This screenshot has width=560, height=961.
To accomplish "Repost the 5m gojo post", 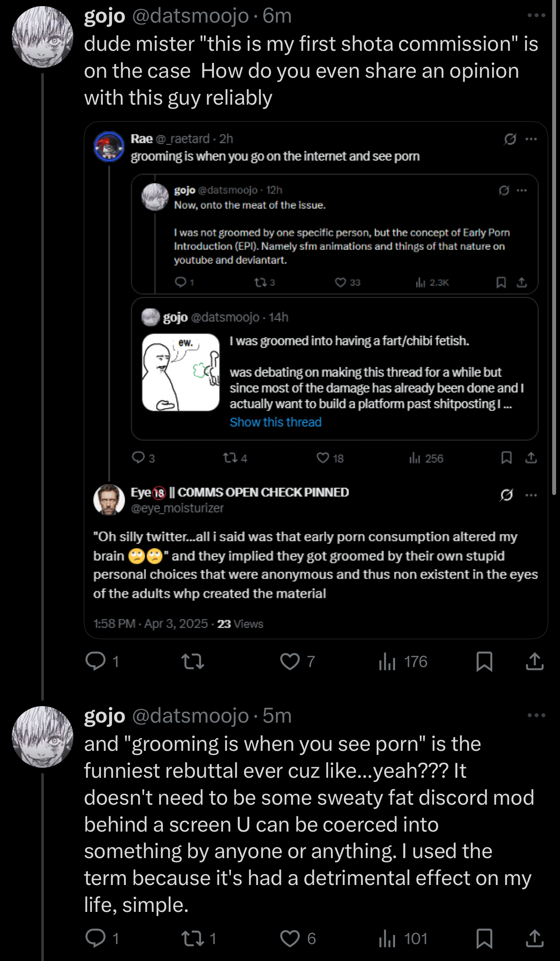I will click(192, 938).
